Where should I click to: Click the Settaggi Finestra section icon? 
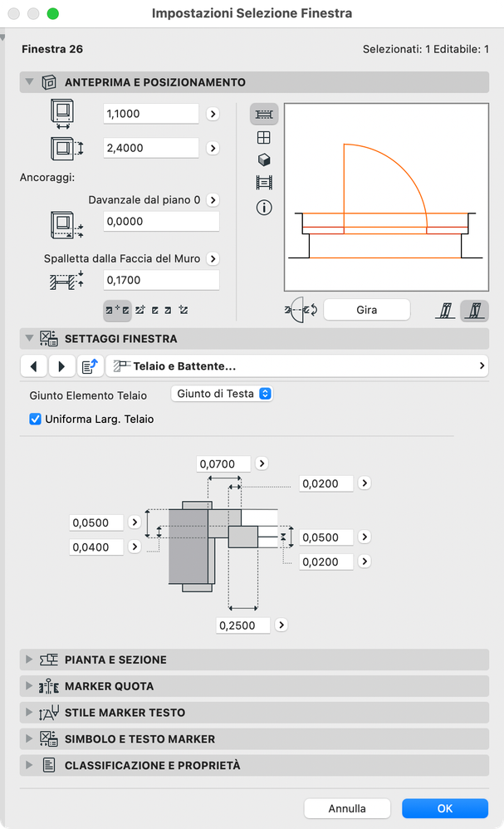[x=49, y=338]
